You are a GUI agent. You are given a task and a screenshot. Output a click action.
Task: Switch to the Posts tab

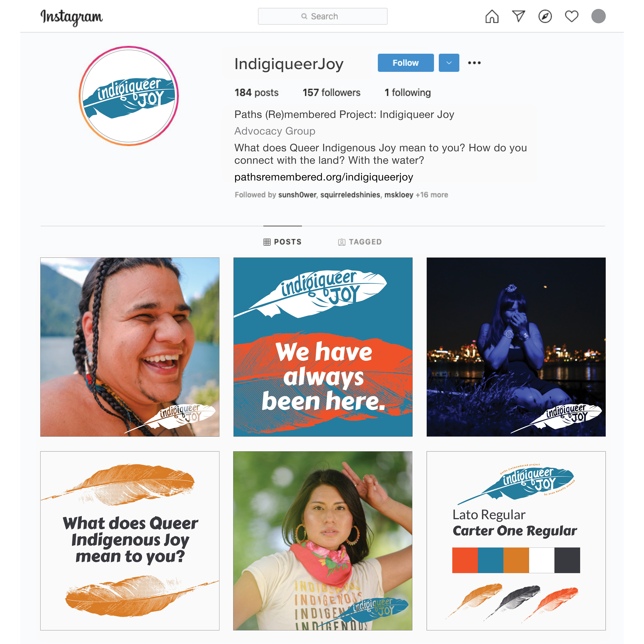click(x=282, y=242)
